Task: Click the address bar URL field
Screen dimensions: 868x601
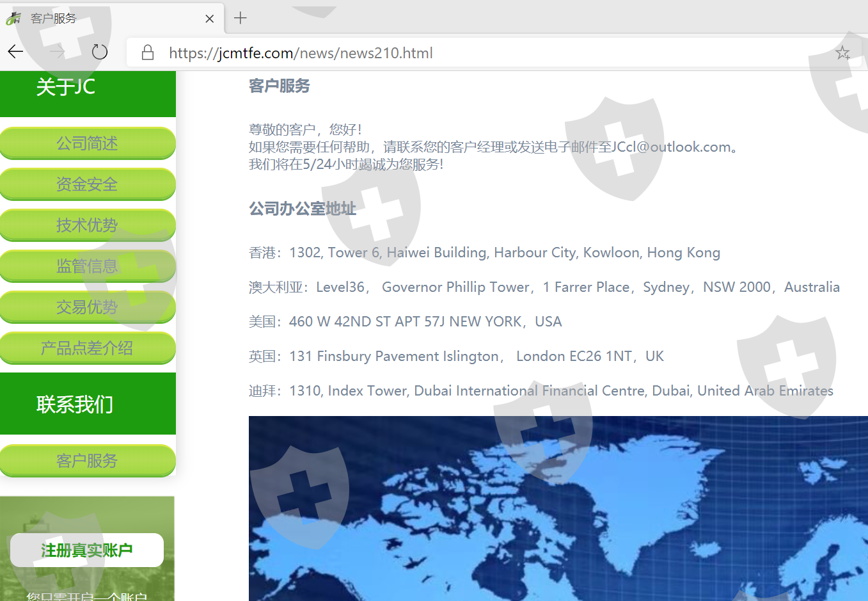Action: pos(448,53)
